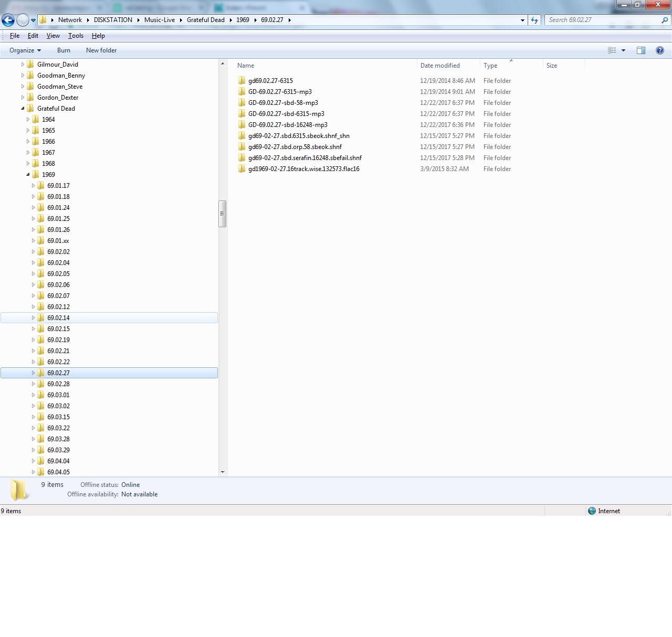Image resolution: width=672 pixels, height=637 pixels.
Task: Expand the 1968 tree node
Action: point(28,164)
